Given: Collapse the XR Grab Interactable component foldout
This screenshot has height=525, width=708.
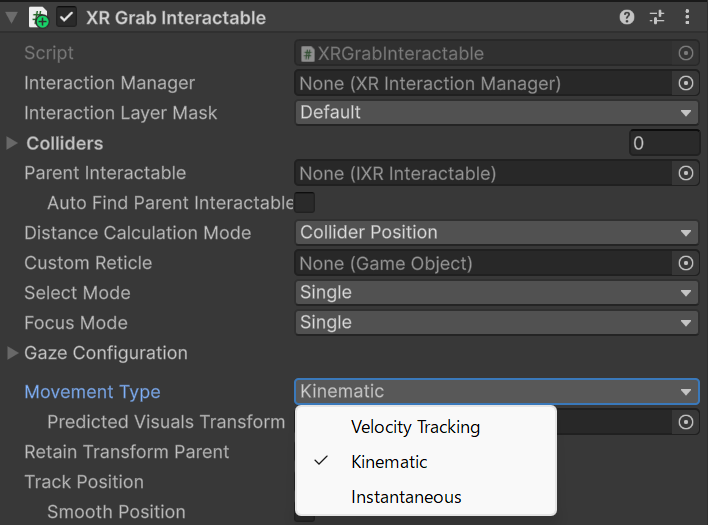Looking at the screenshot, I should pos(11,17).
